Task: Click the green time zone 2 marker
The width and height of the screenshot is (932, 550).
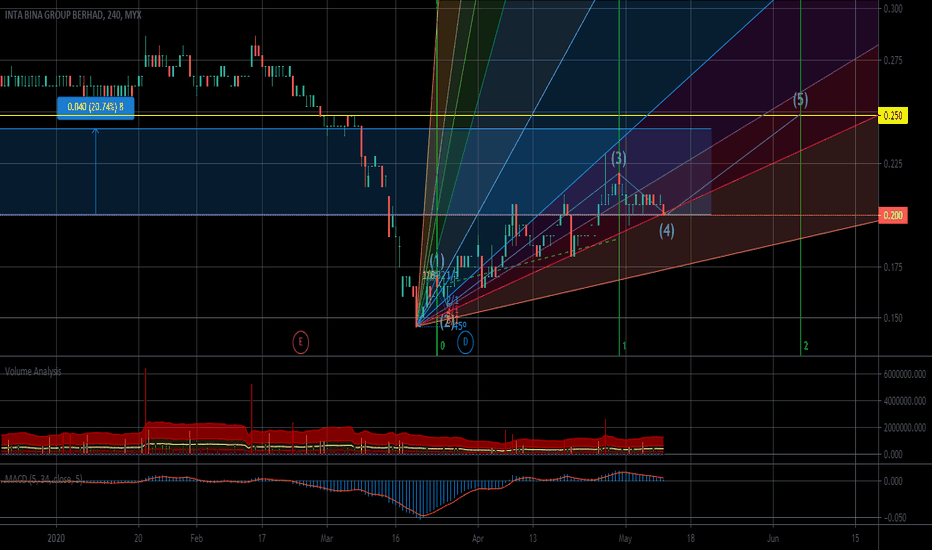Action: pos(806,345)
